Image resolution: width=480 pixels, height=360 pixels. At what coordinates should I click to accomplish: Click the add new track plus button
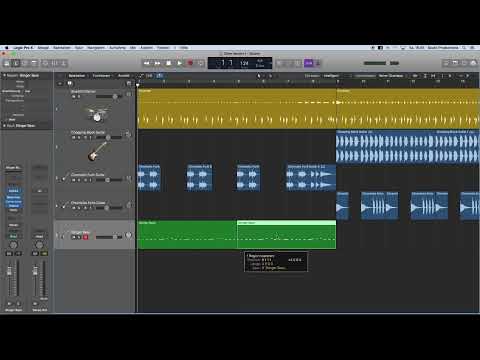[60, 83]
